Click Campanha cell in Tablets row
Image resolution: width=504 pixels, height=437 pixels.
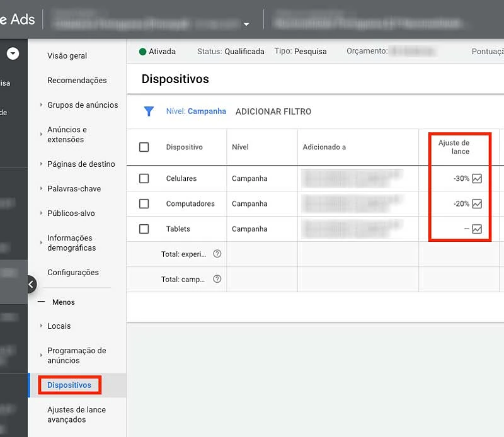click(249, 229)
